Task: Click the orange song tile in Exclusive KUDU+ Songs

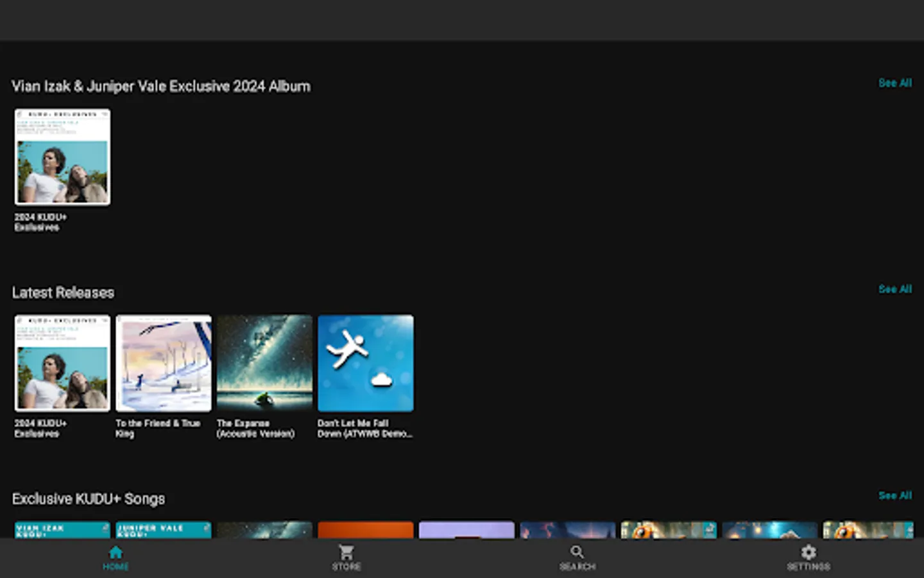Action: point(365,530)
